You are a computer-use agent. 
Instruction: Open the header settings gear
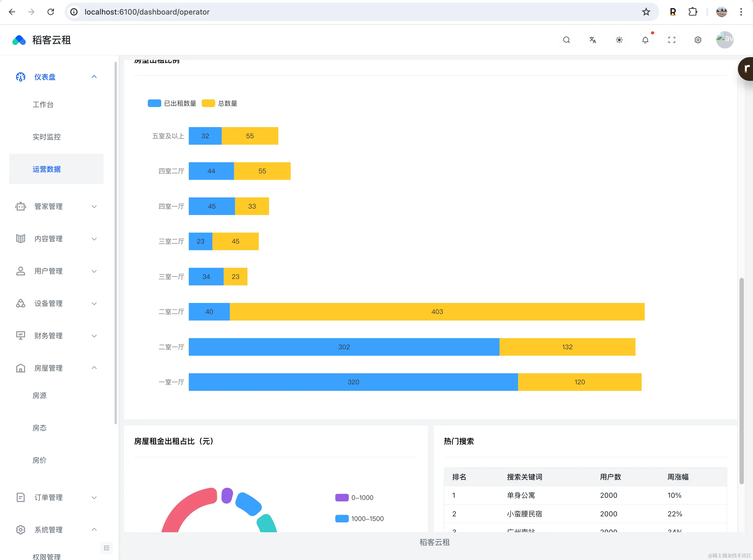point(698,40)
